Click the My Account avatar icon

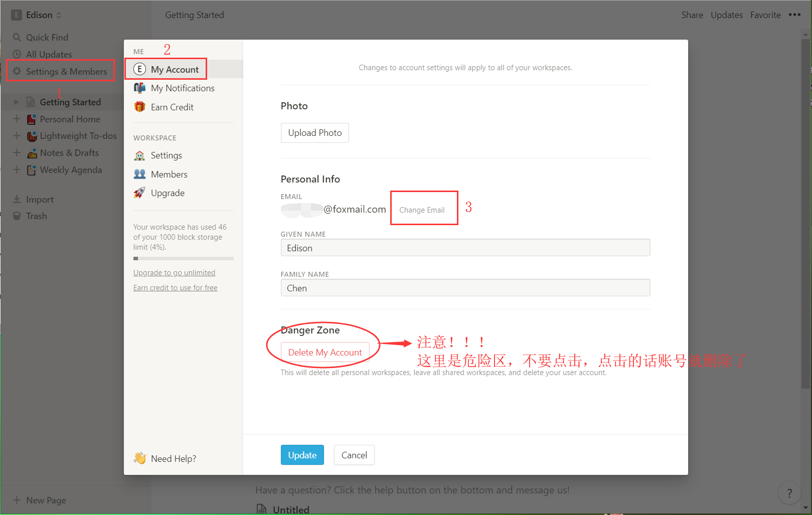click(x=140, y=69)
